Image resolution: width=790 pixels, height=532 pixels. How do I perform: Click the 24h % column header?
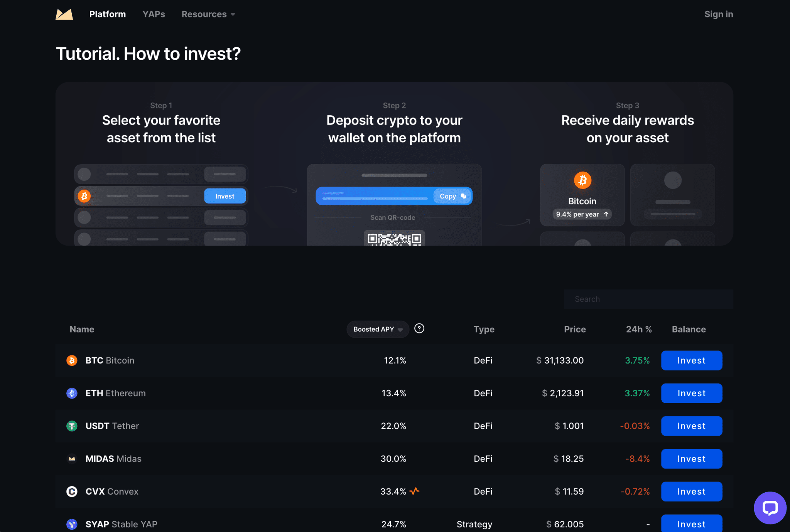[x=639, y=329]
